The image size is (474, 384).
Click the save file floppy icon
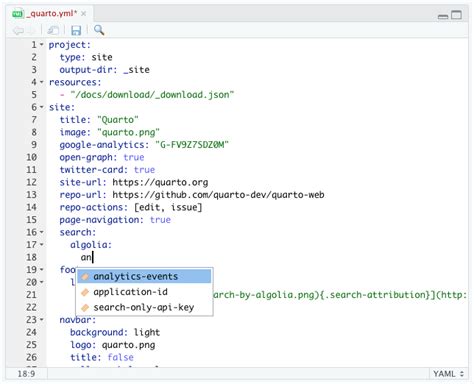76,30
